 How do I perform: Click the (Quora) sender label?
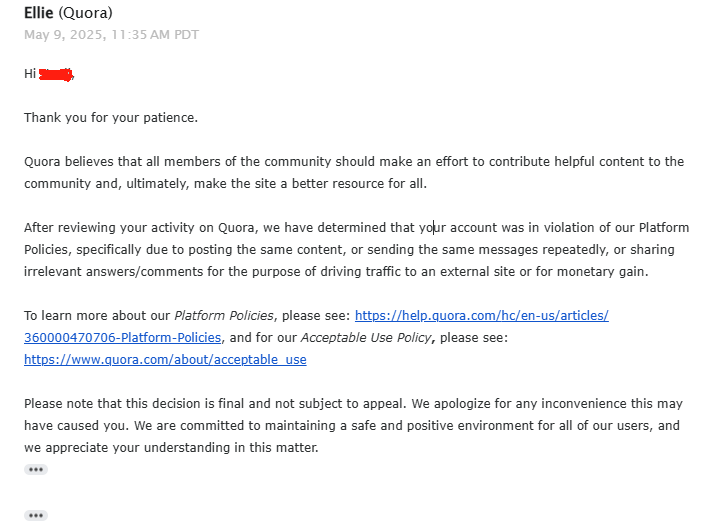pyautogui.click(x=85, y=13)
